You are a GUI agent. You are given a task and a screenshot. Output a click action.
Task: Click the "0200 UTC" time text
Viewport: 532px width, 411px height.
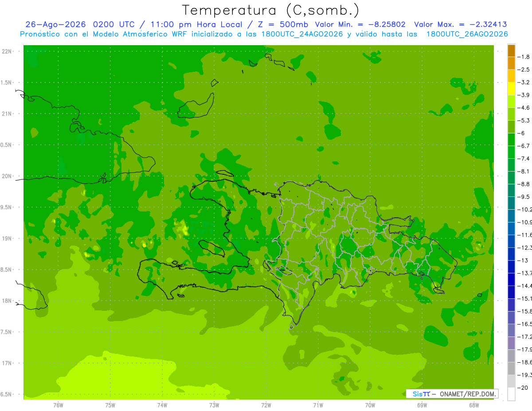114,25
